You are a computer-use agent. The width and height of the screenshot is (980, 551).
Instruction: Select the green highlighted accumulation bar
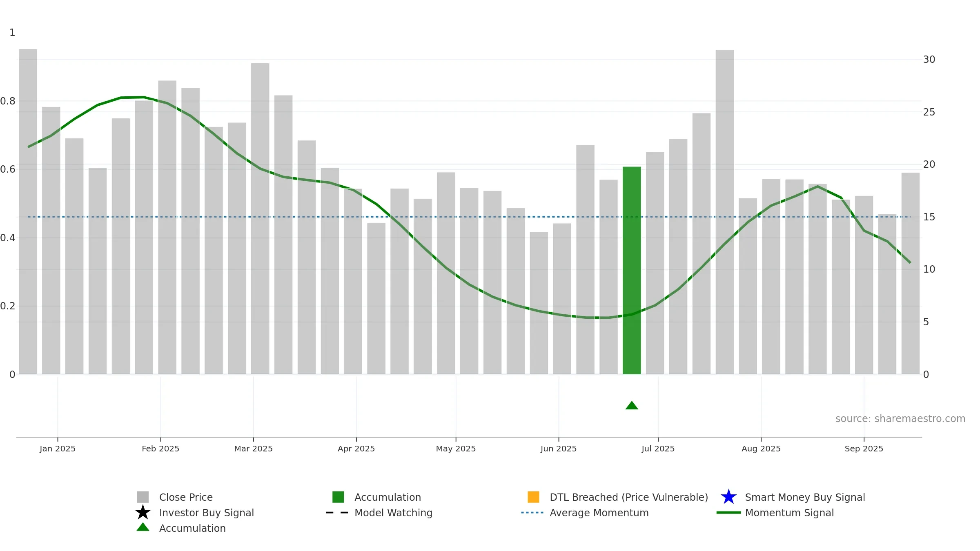(x=632, y=270)
